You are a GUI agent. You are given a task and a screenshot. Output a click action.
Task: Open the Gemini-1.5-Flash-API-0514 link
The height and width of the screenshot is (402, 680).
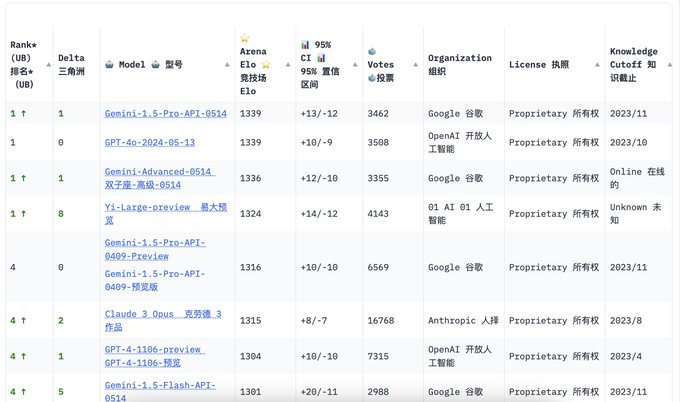pos(160,392)
